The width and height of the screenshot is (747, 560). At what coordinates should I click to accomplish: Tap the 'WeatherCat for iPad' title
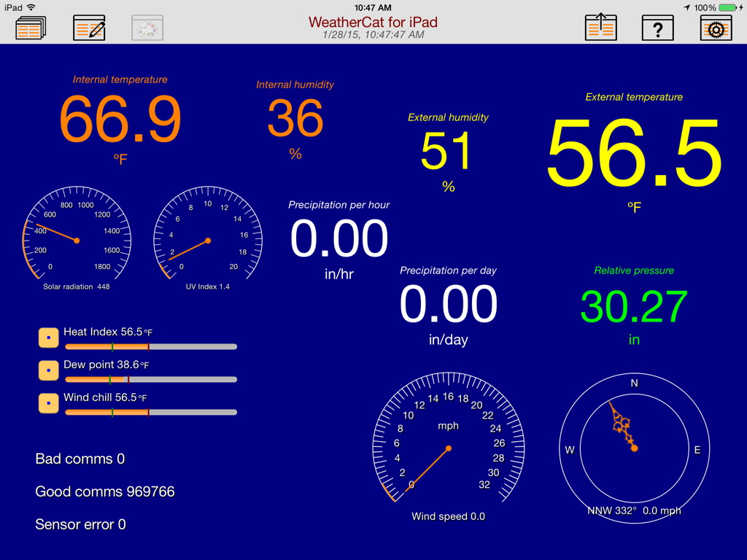(x=373, y=22)
